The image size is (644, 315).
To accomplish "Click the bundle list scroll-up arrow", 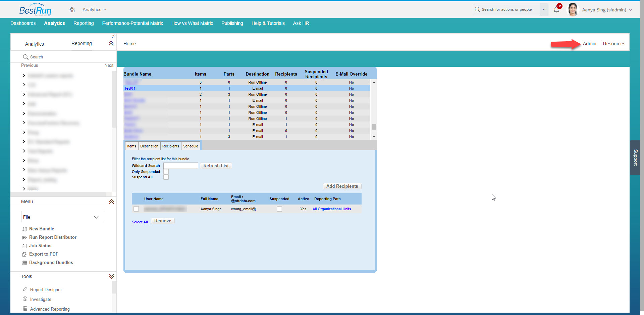I will pyautogui.click(x=374, y=82).
